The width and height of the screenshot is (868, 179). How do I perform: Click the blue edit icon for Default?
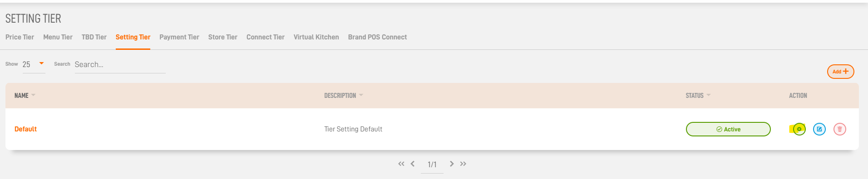[x=819, y=129]
